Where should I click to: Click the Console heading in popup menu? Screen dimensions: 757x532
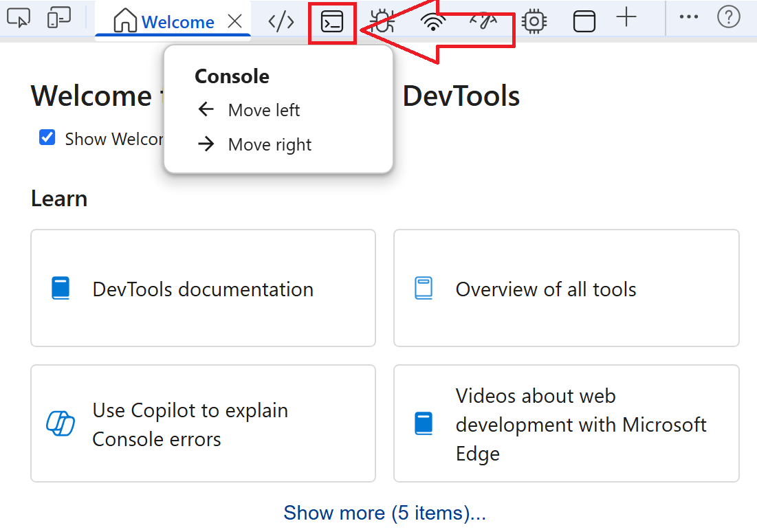pos(232,76)
